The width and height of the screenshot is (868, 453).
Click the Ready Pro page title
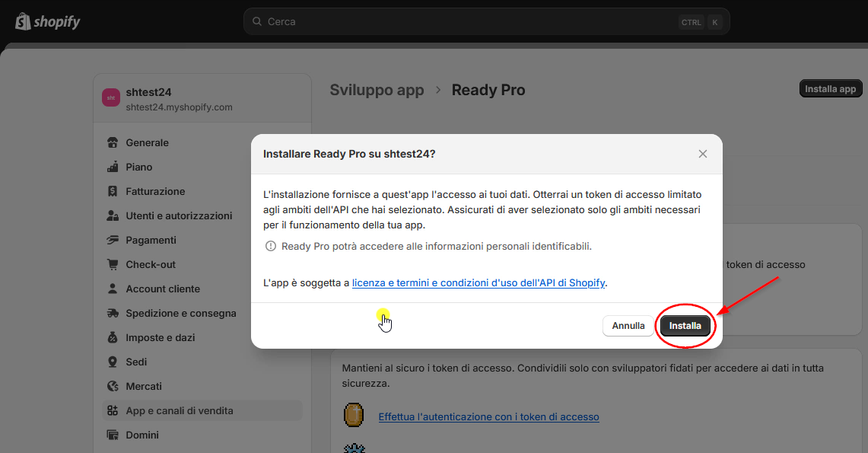(488, 90)
